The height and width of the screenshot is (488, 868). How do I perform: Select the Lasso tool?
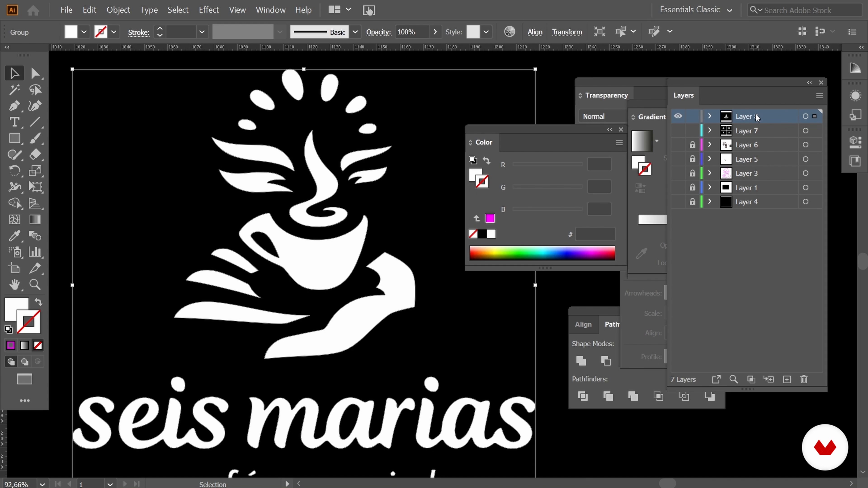(35, 90)
